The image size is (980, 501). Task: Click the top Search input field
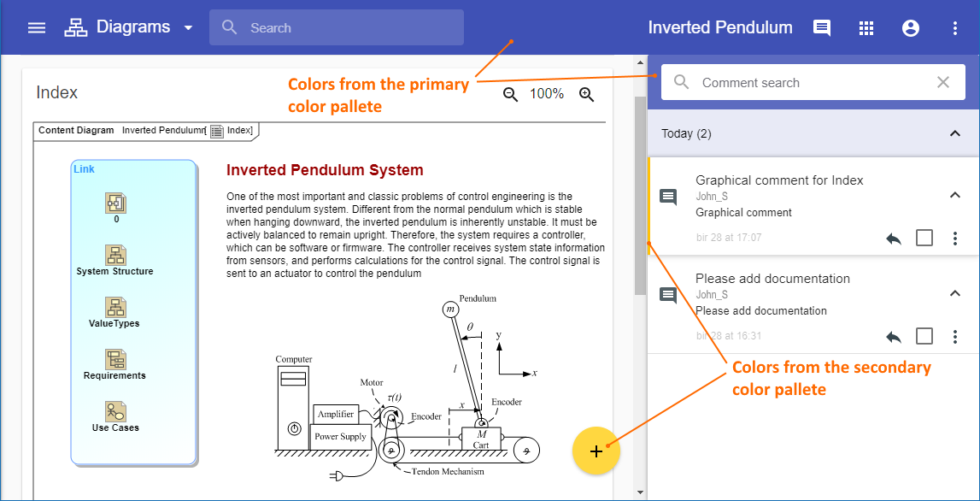337,27
